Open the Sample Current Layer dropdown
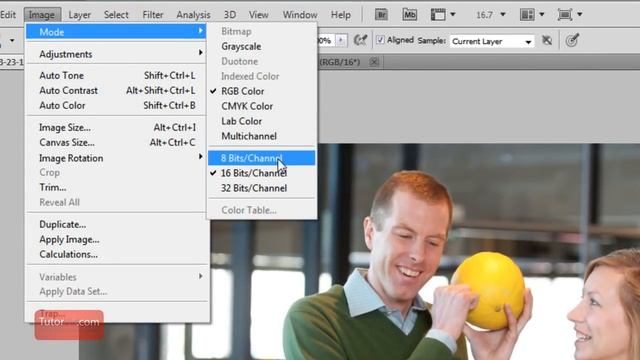 [492, 41]
